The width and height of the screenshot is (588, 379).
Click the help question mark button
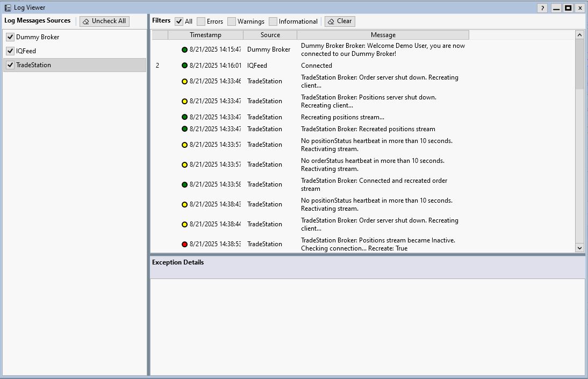coord(542,8)
